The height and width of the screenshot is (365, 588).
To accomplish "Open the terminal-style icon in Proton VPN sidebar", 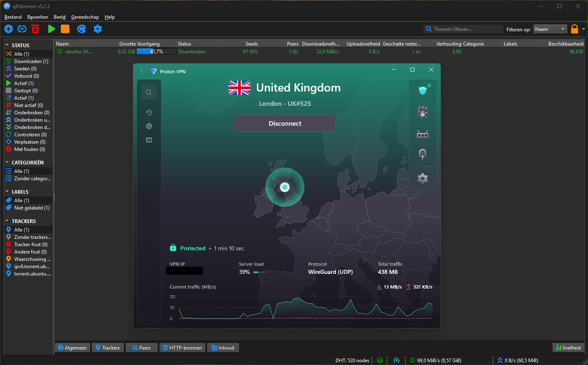I will coord(149,140).
